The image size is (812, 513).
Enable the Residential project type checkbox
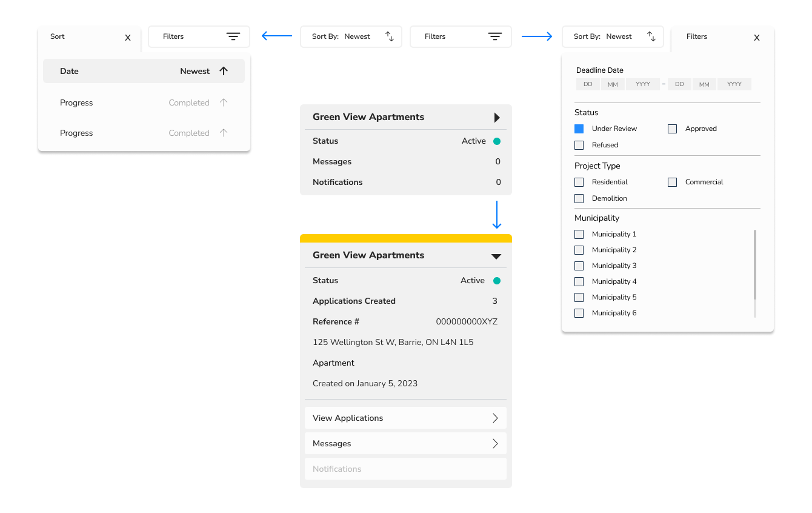579,182
